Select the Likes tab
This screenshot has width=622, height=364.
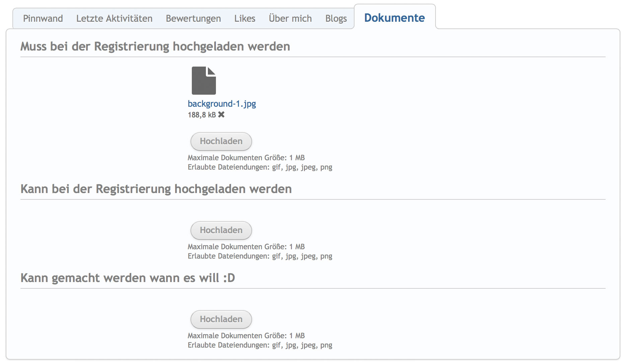[245, 18]
